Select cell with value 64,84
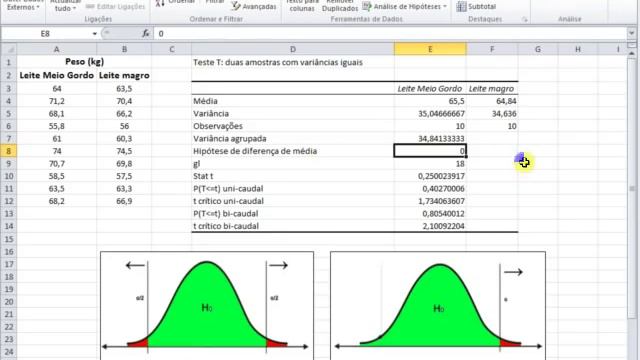Image resolution: width=640 pixels, height=360 pixels. click(492, 101)
